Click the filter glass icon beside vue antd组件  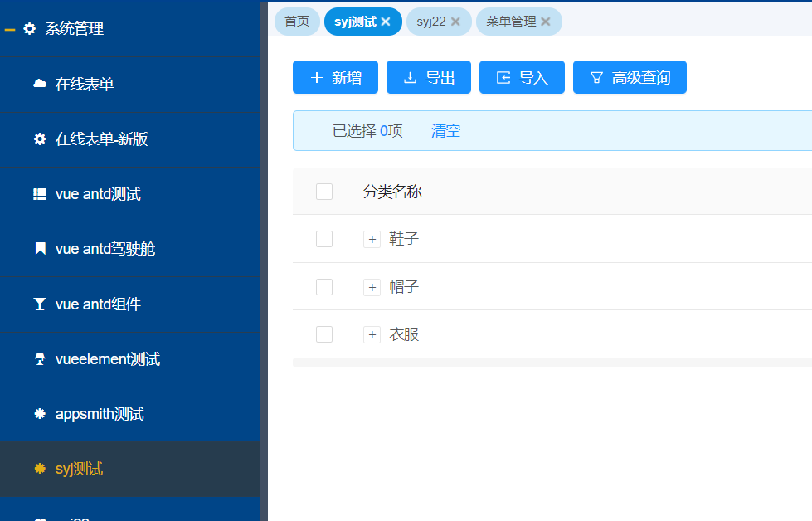(39, 304)
